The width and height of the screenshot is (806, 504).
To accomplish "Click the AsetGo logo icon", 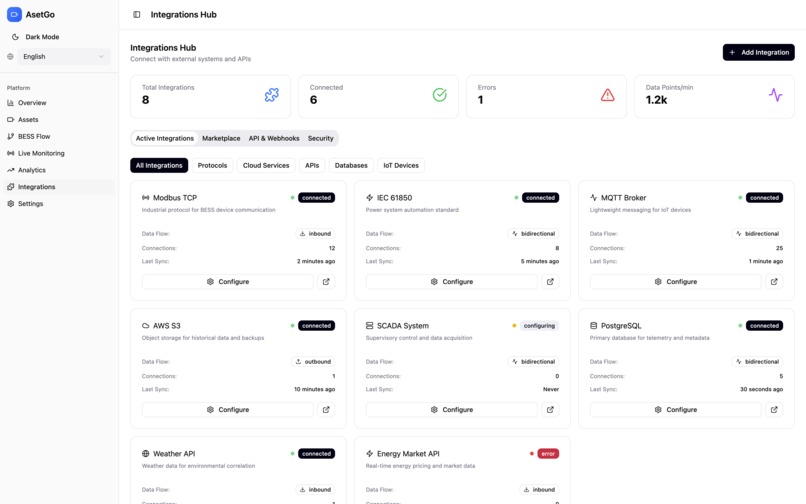I will tap(14, 14).
